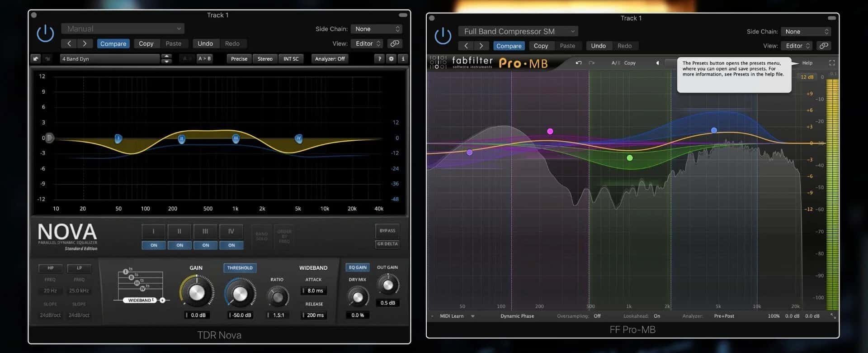Adjust the GAIN knob in Nova
This screenshot has width=868, height=353.
coord(197,293)
